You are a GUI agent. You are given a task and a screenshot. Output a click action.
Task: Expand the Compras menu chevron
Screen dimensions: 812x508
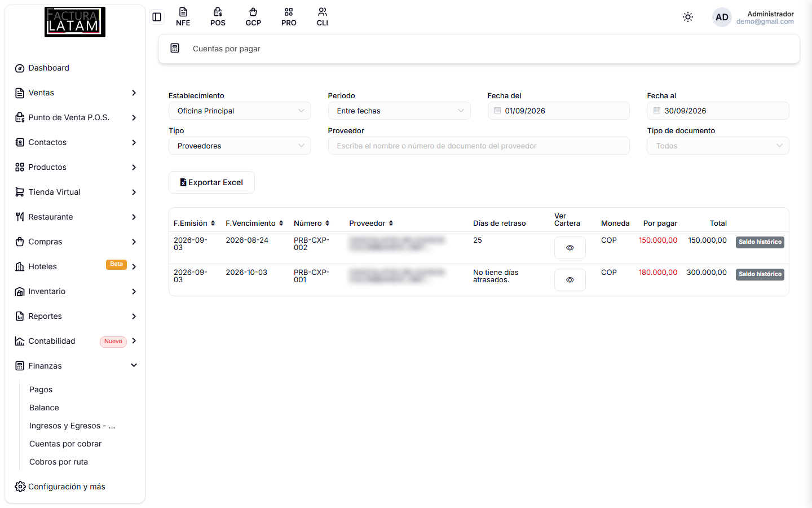[x=134, y=242]
